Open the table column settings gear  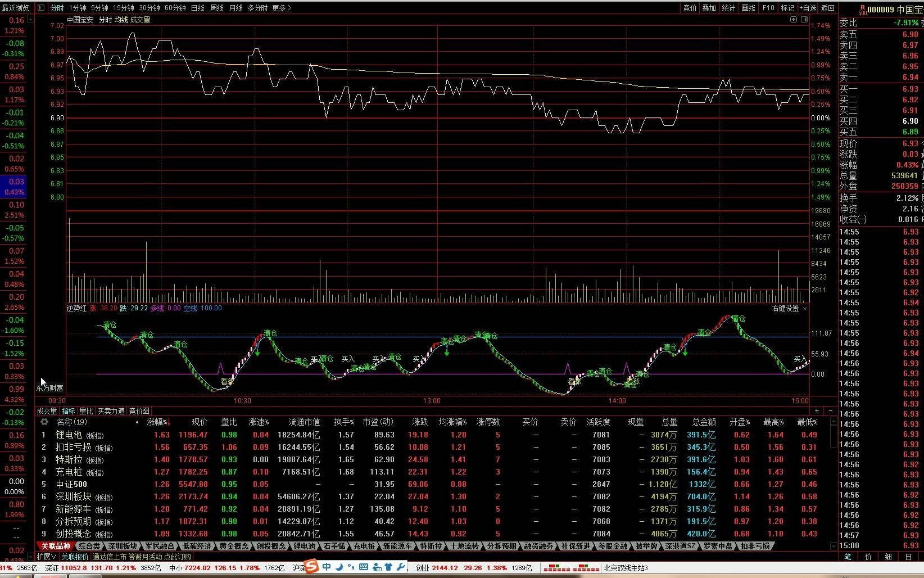point(44,422)
